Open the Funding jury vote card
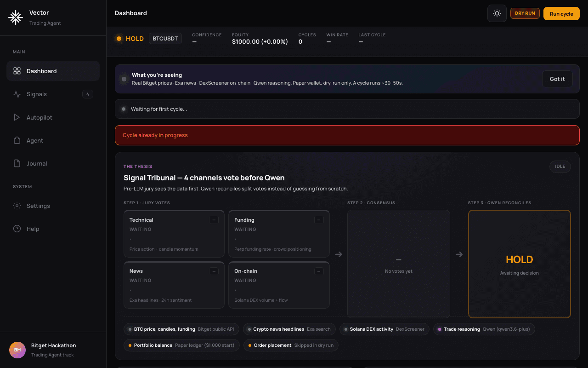This screenshot has height=368, width=588. pyautogui.click(x=279, y=234)
